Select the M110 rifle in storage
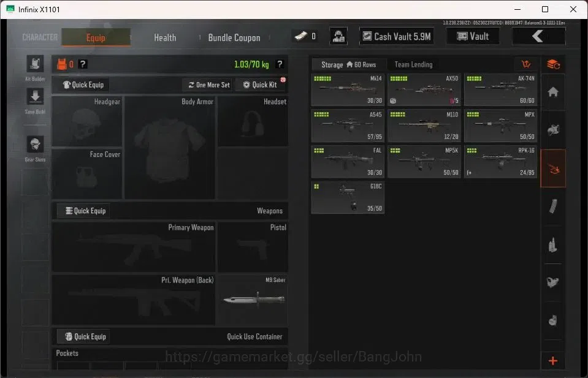This screenshot has width=588, height=378. pos(424,126)
